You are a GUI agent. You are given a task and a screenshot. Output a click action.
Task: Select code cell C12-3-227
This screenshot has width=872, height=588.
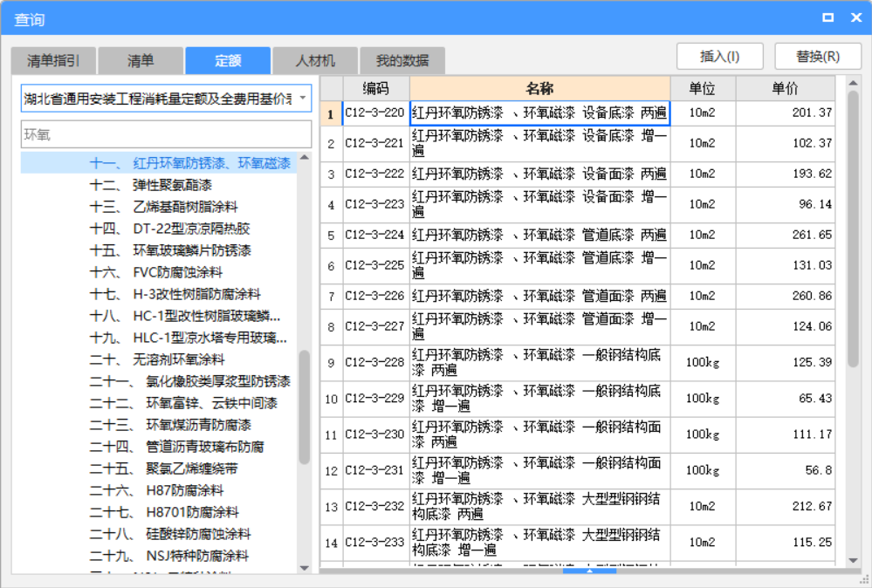[x=376, y=327]
